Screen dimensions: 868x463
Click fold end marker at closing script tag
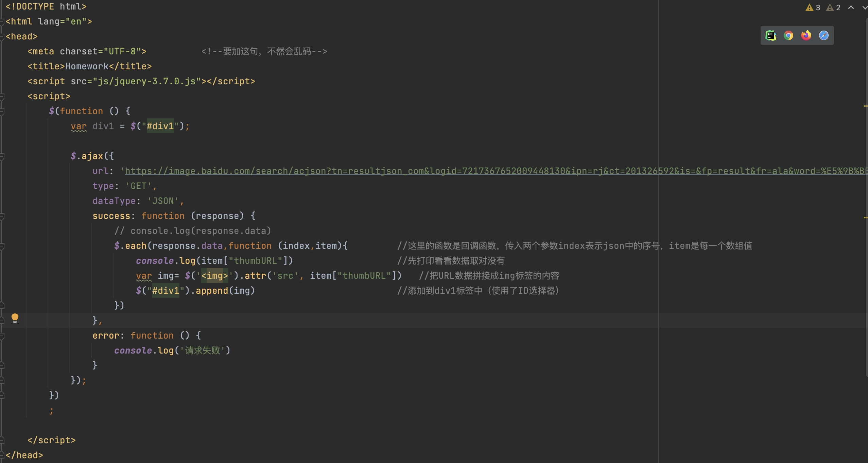2,441
